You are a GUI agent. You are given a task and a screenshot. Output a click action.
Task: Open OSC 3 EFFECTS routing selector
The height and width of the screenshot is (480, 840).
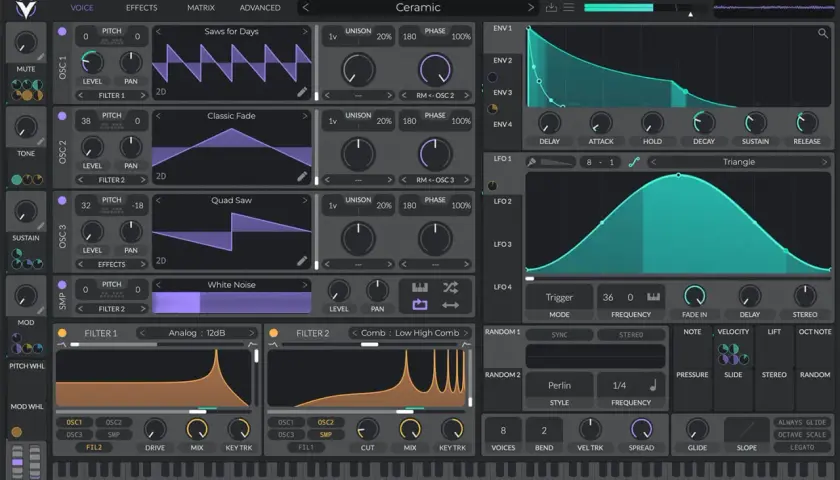click(x=111, y=264)
